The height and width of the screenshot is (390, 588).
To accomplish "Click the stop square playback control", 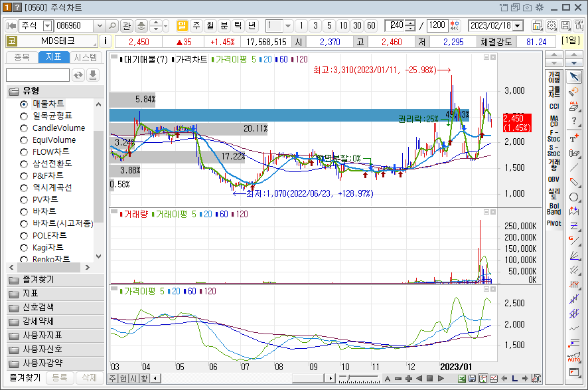I will pos(430,378).
